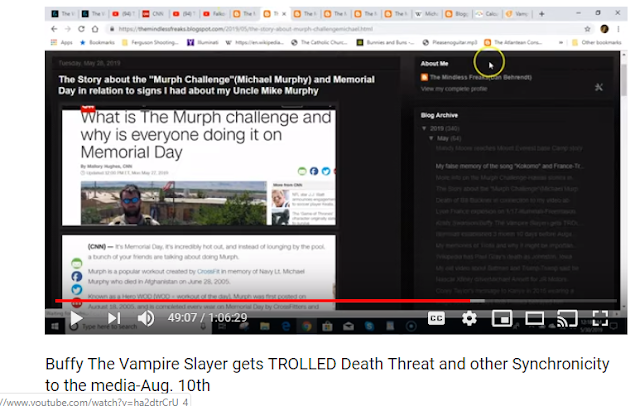
Task: Go back in the recorded browser
Action: (54, 29)
